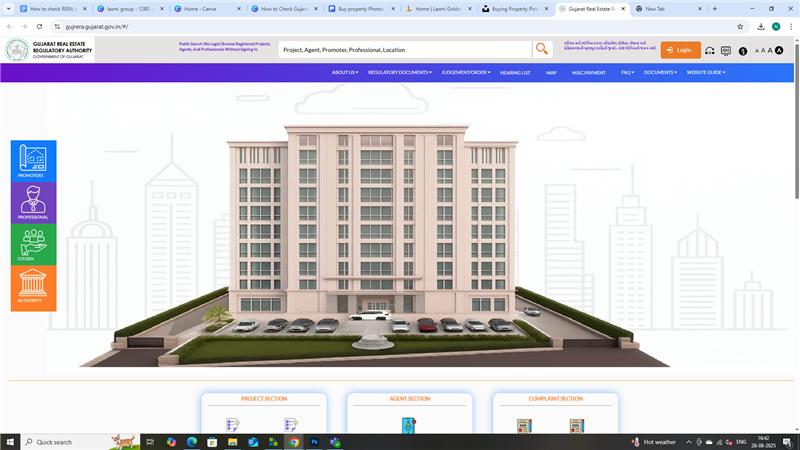The image size is (800, 450).
Task: Open the Professional sidebar tile
Action: click(33, 203)
